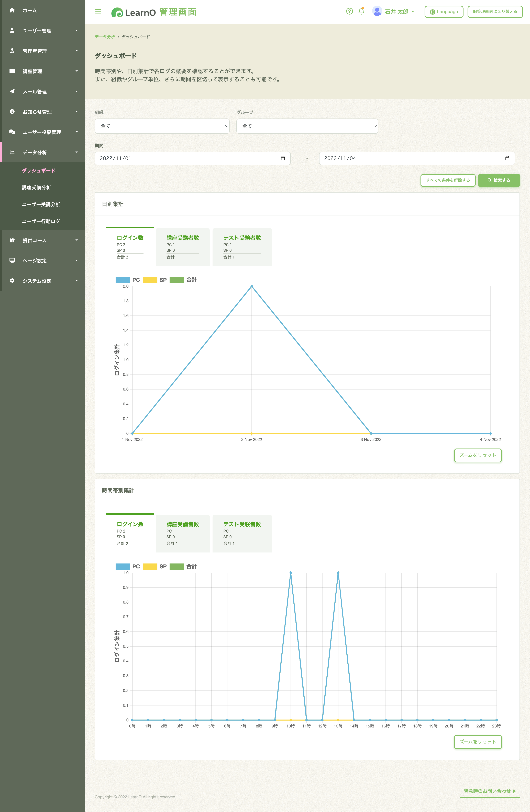Click PC color swatch in hourly legend
The height and width of the screenshot is (812, 530).
(123, 566)
